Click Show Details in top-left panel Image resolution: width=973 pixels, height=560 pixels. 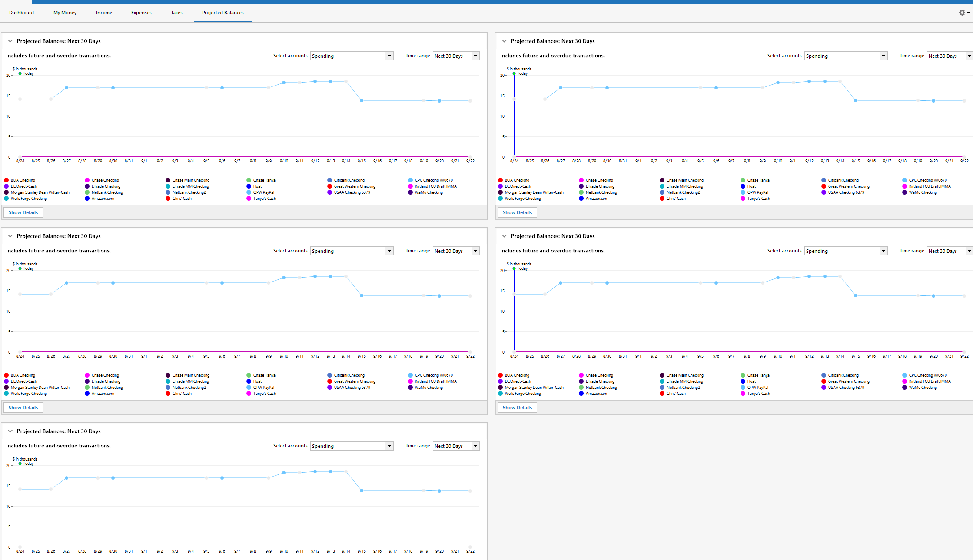click(x=23, y=212)
